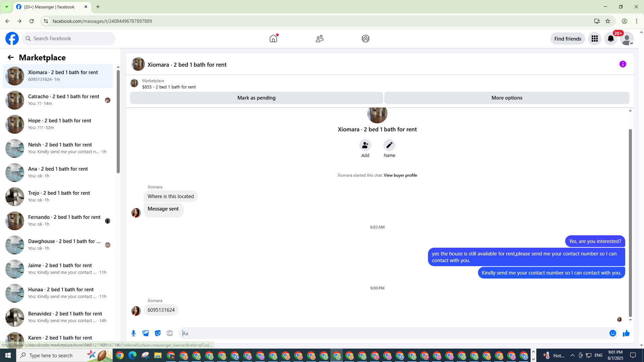644x362 pixels.
Task: Open the Groups icon in top navigation
Action: [366, 39]
